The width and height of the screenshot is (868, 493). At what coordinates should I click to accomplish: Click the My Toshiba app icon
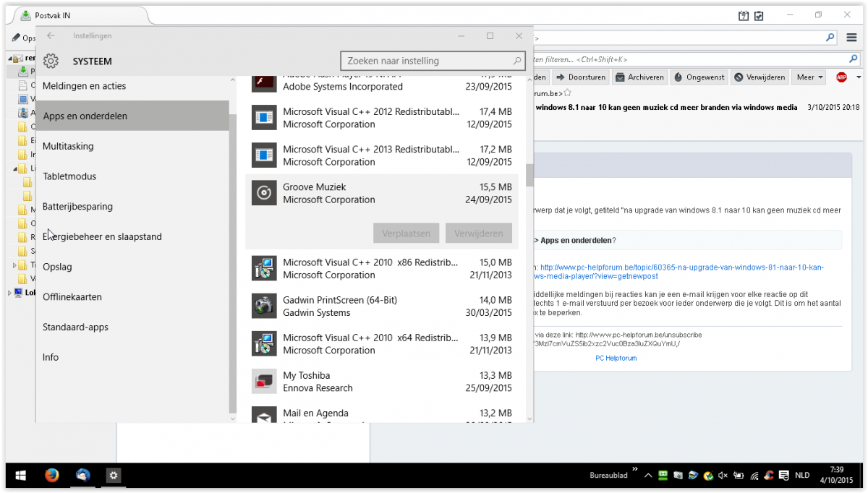tap(264, 381)
